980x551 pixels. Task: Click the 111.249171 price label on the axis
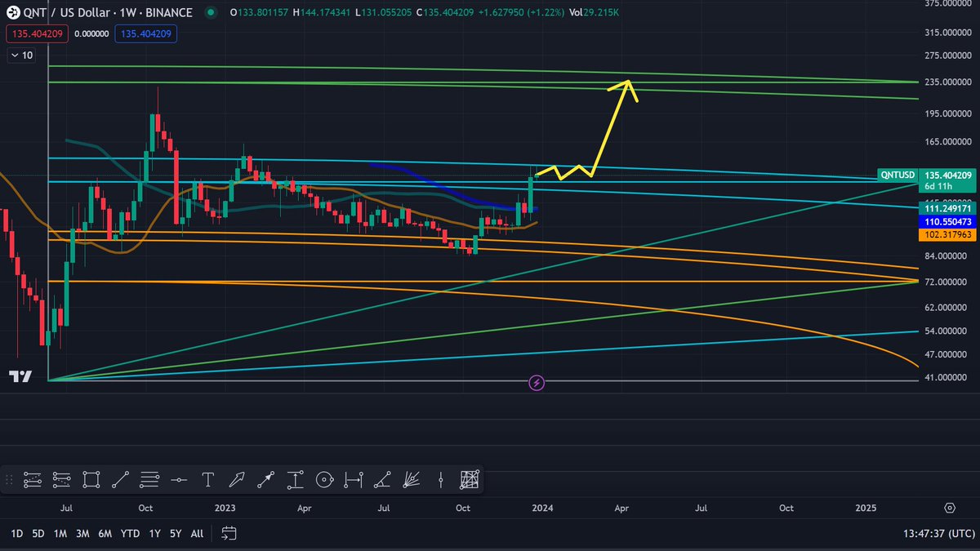coord(947,209)
